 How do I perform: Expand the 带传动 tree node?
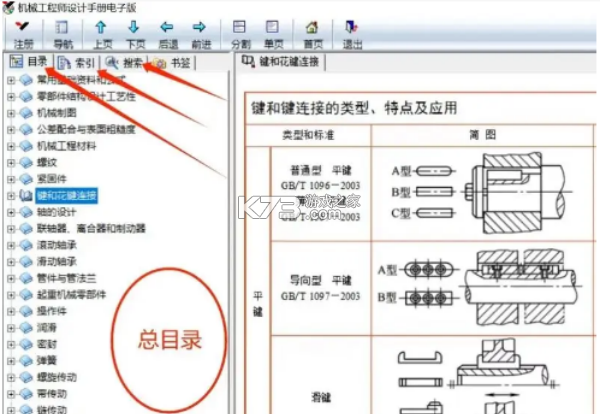click(x=11, y=394)
